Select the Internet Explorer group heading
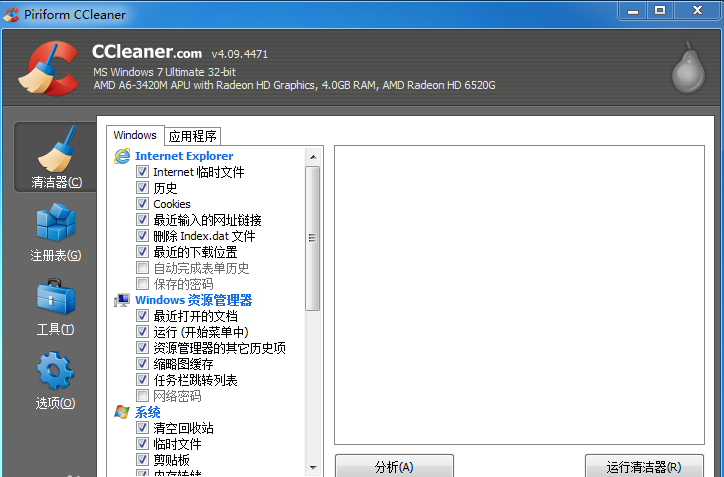The width and height of the screenshot is (724, 477). [x=184, y=156]
